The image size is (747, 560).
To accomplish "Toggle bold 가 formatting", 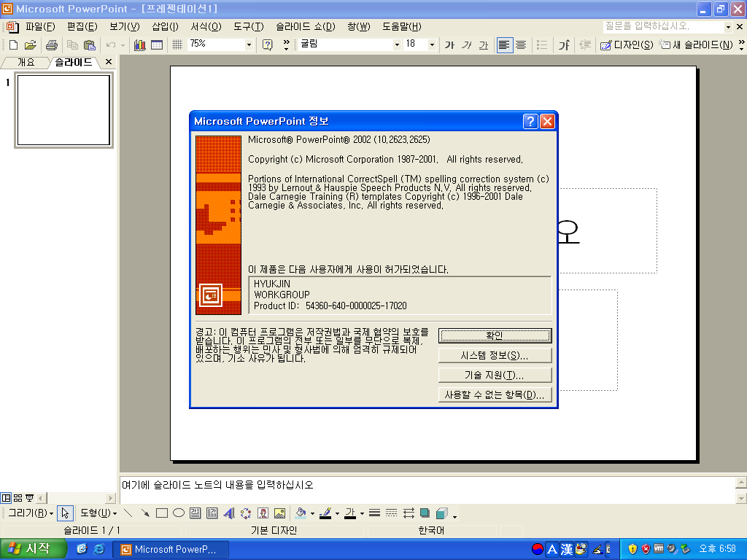I will pos(449,45).
